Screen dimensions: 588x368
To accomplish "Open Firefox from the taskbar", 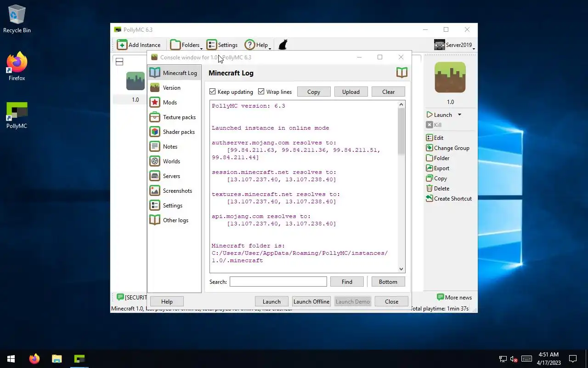I will tap(34, 359).
